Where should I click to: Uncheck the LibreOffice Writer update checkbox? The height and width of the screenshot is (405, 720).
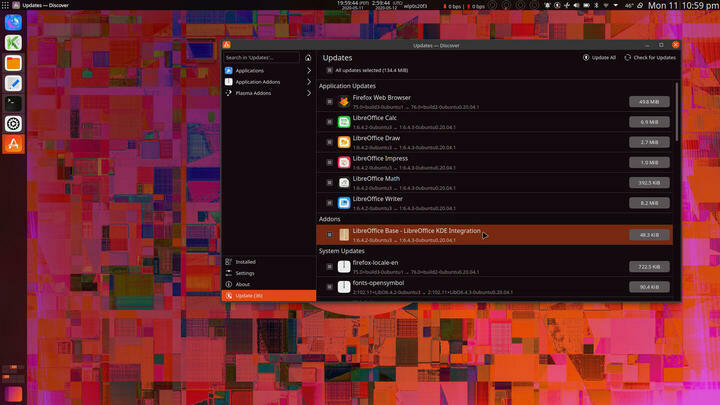tap(329, 202)
